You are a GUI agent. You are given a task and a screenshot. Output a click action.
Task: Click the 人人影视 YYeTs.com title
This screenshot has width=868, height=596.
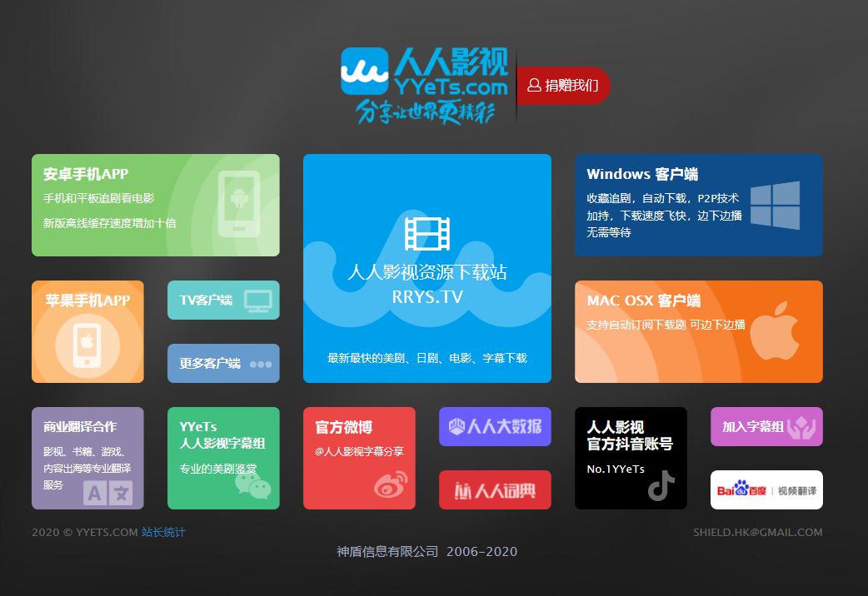tap(451, 72)
